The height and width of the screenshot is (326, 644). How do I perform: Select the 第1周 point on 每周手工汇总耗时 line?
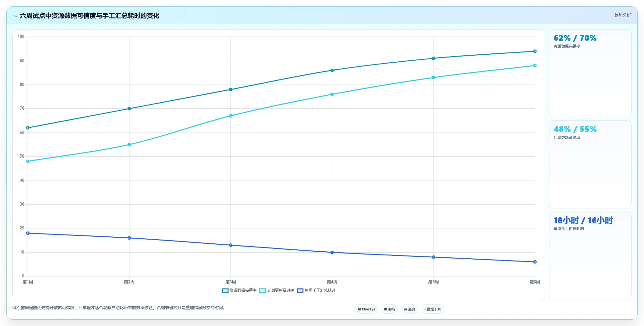28,233
